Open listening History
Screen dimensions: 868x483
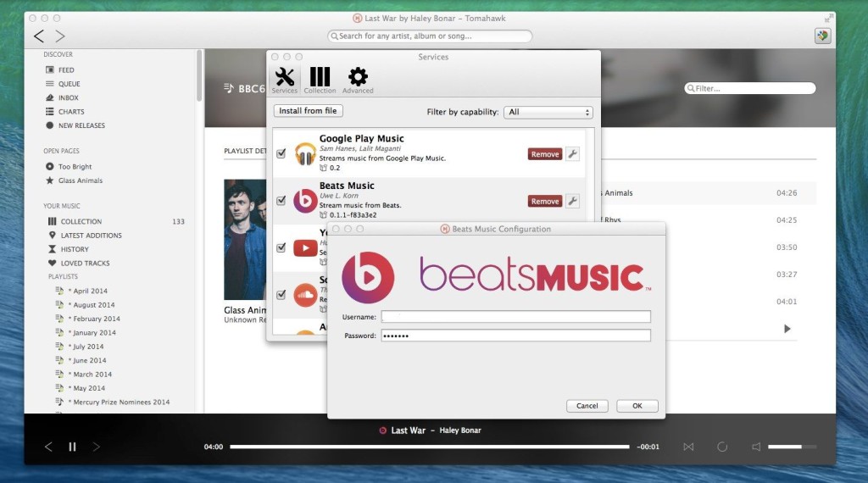tap(75, 249)
